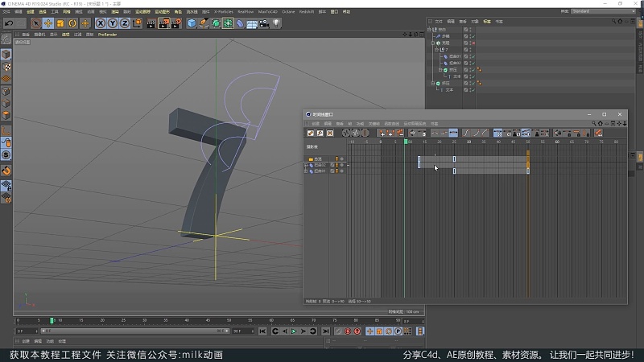This screenshot has width=644, height=362.
Task: Select bend 01 keyframe at frame 25
Action: [454, 171]
